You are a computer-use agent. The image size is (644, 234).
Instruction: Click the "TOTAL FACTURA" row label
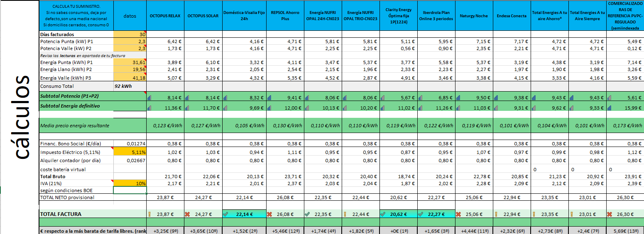tap(60, 214)
